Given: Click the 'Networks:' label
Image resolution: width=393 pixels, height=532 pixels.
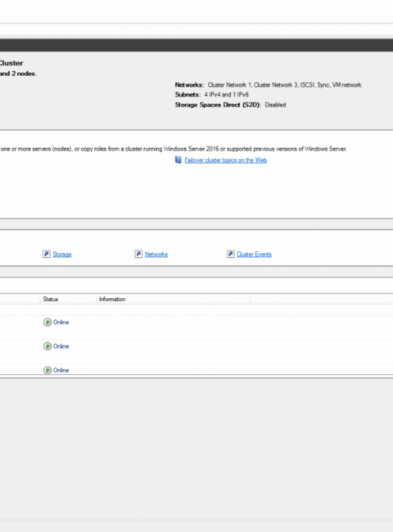Looking at the screenshot, I should tap(189, 85).
